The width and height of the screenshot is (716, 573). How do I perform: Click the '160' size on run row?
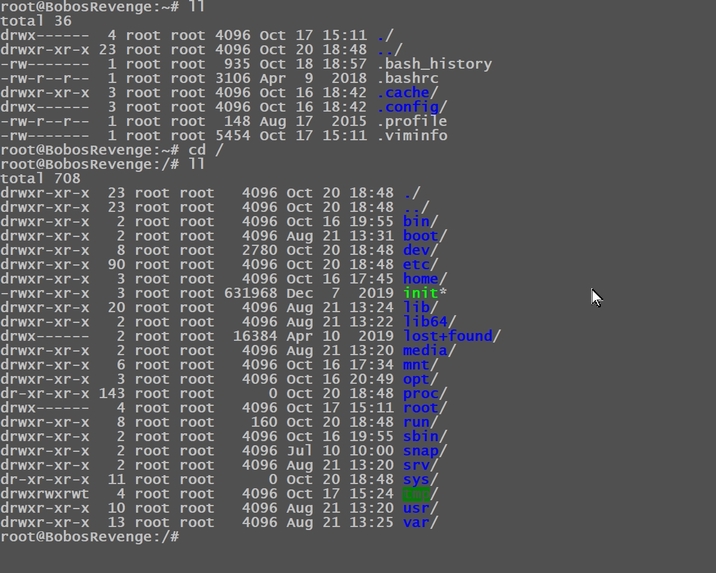(264, 422)
